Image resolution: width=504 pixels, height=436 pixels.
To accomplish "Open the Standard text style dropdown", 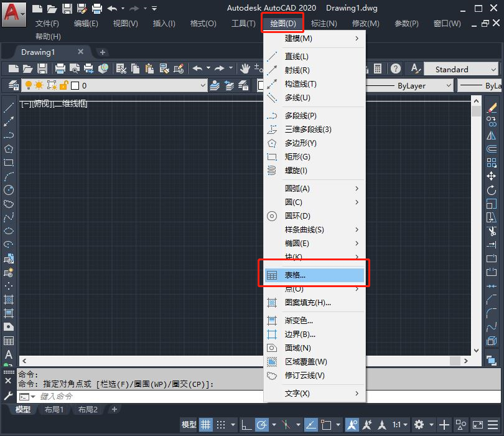I will (493, 69).
